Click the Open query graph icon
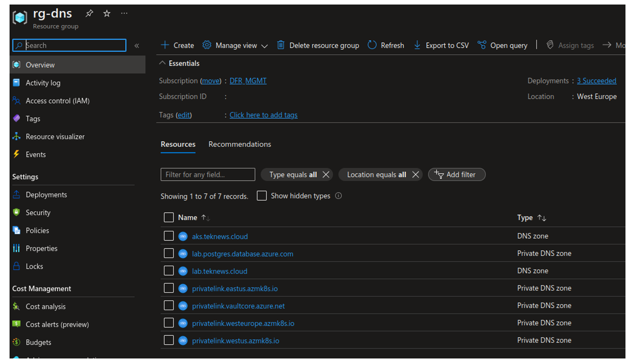 click(x=482, y=45)
